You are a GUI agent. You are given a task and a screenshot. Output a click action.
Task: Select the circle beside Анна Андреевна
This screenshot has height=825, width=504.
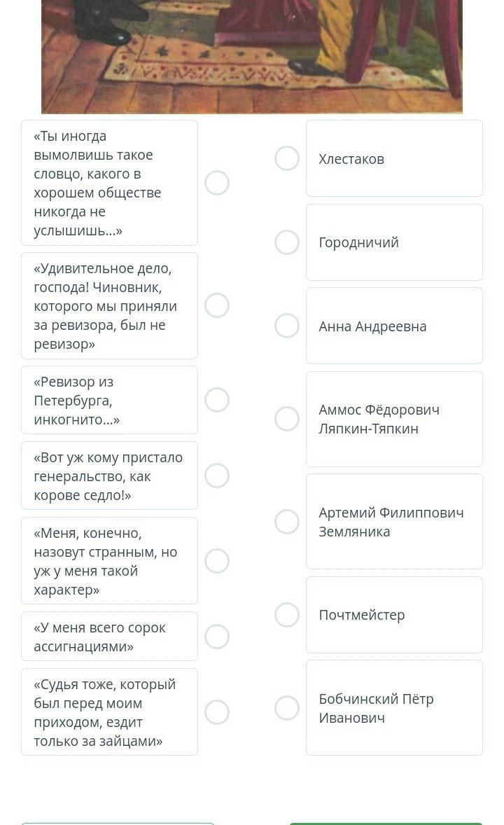(287, 326)
